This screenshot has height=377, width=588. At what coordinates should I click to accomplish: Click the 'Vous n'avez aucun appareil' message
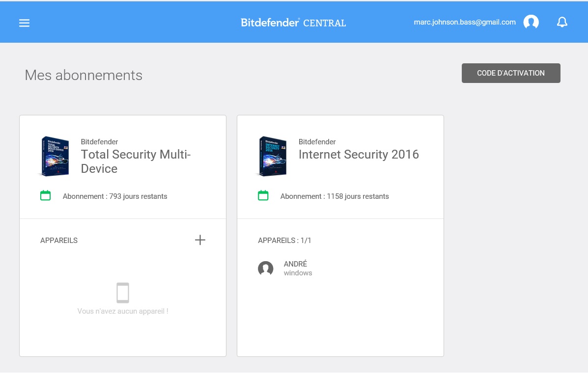tap(123, 311)
